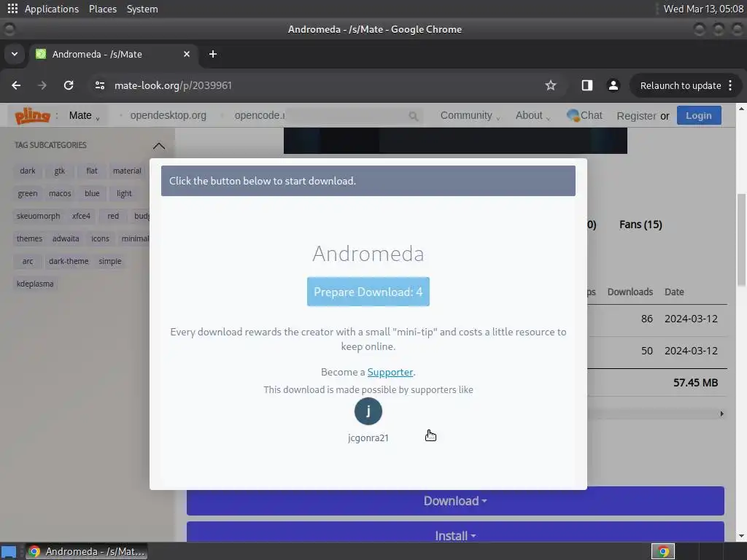Open a new tab with plus icon
The height and width of the screenshot is (560, 747).
tap(213, 54)
